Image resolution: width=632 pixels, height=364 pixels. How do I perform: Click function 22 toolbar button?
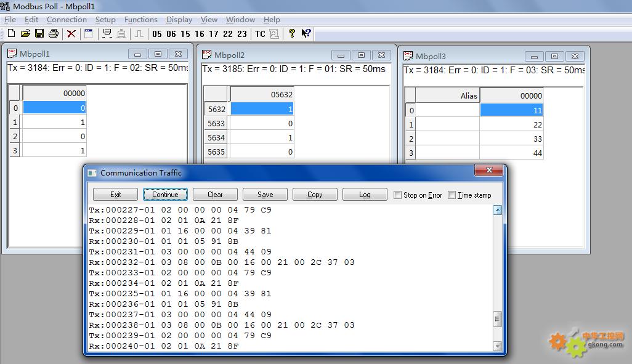(x=228, y=34)
